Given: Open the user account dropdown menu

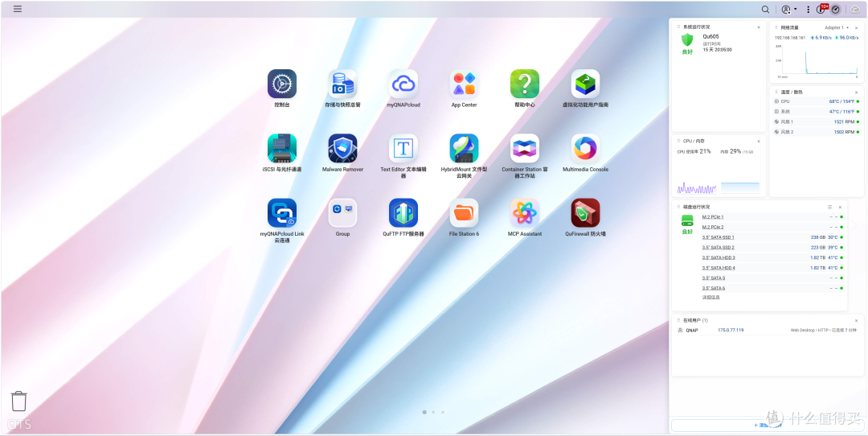Looking at the screenshot, I should (x=789, y=10).
